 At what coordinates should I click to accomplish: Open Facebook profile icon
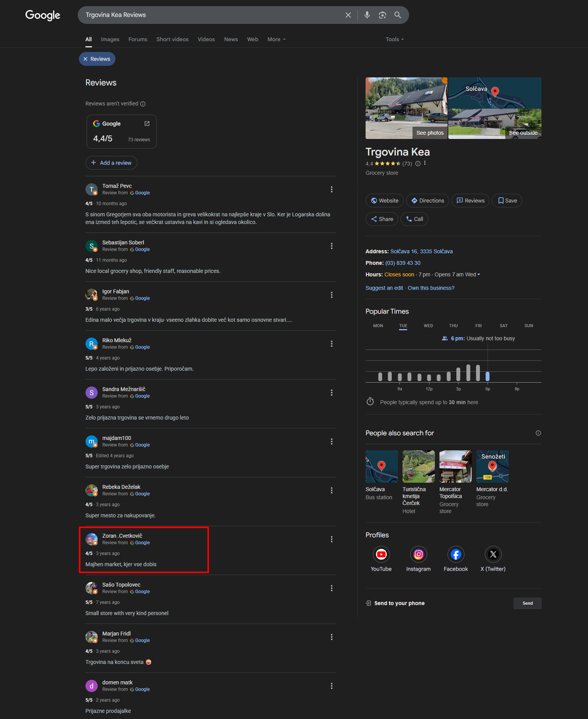456,554
